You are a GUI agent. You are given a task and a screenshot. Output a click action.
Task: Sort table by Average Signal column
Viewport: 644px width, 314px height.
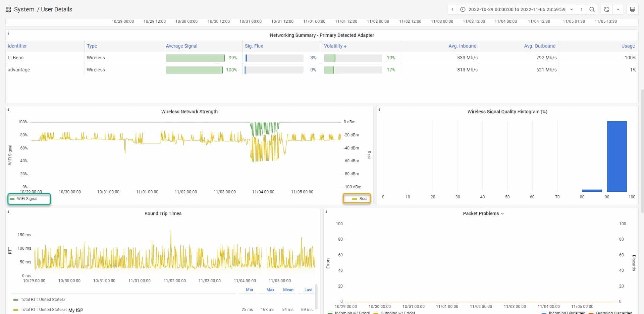point(181,46)
